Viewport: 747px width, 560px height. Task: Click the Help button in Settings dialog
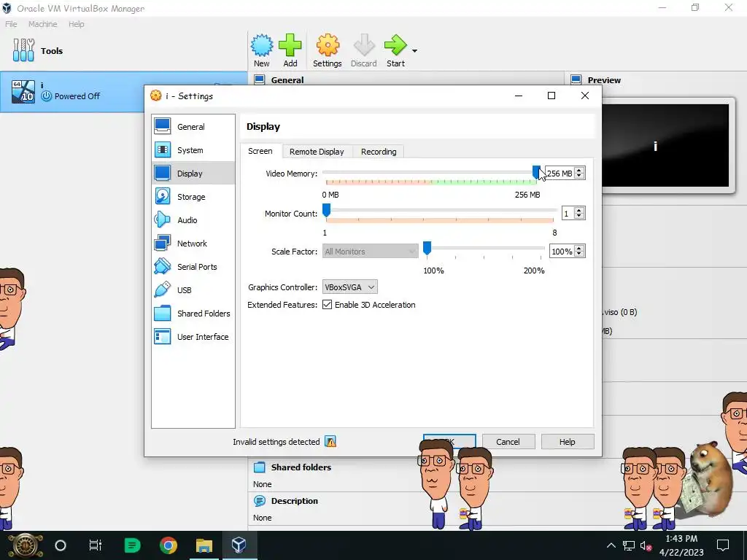point(568,441)
